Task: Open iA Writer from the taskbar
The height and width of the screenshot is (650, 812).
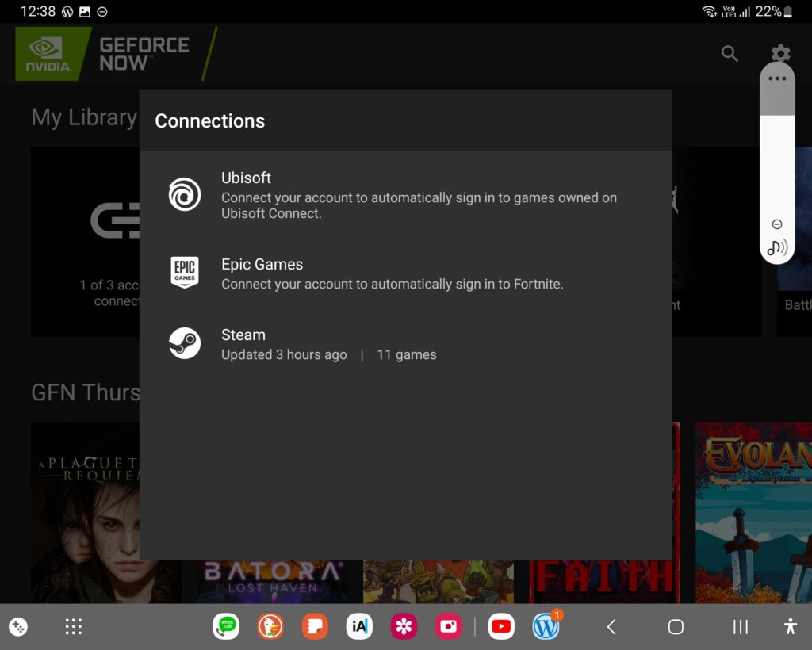Action: click(359, 627)
